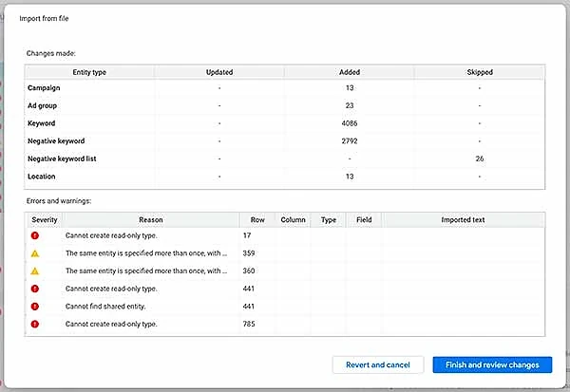Screen dimensions: 570x392
Task: Click the Added column header
Action: (350, 72)
